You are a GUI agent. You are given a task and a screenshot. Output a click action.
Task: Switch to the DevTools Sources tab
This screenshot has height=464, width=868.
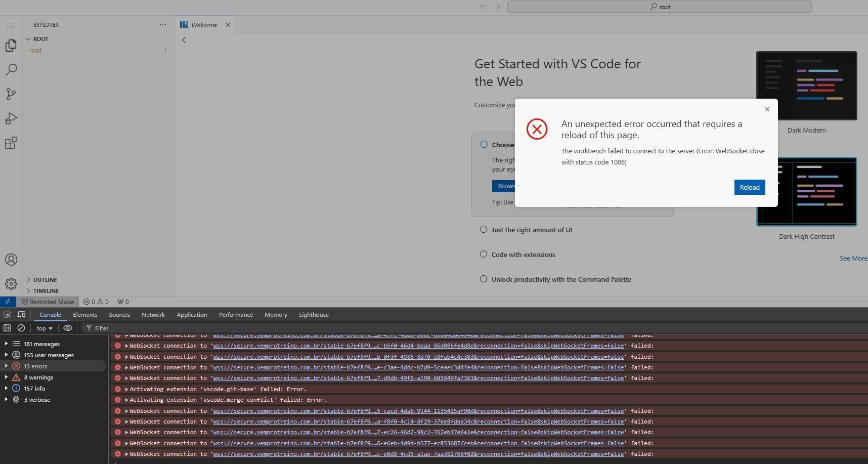[x=119, y=315]
